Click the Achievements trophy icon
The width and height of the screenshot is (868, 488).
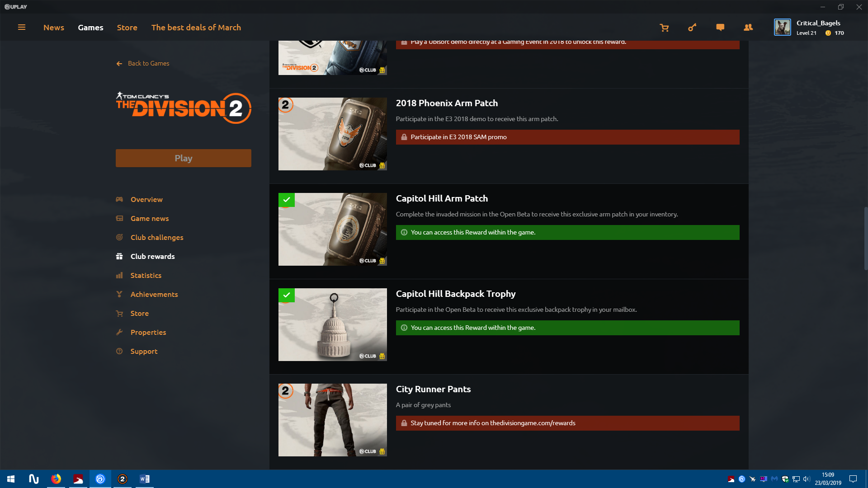coord(119,294)
